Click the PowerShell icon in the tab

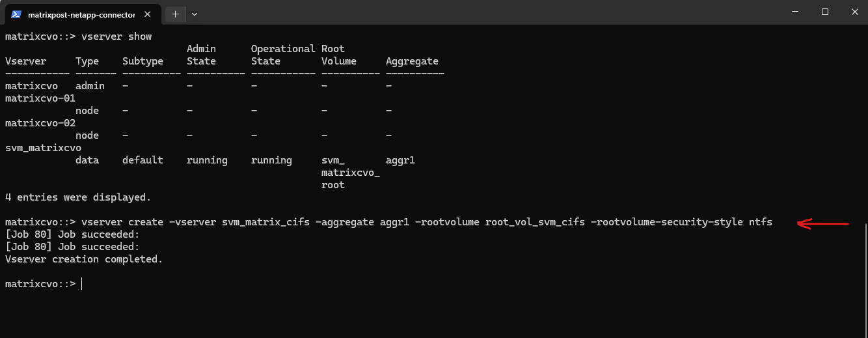tap(16, 14)
